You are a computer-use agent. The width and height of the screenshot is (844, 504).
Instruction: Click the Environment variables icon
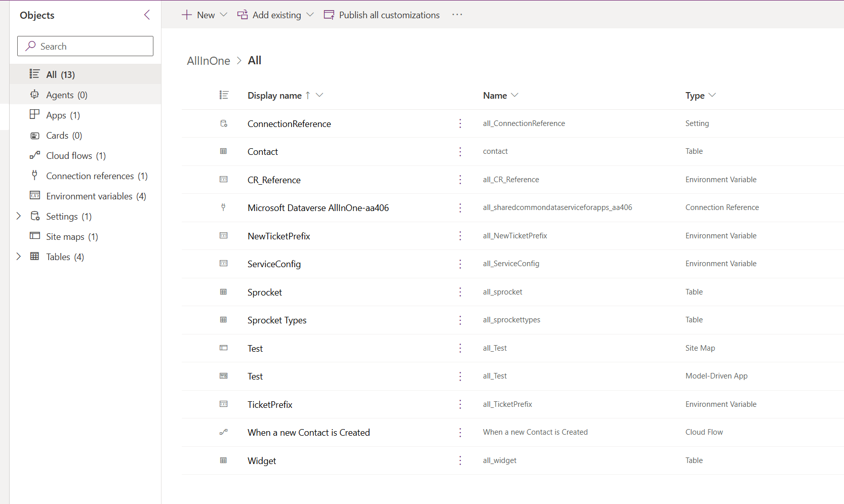34,196
